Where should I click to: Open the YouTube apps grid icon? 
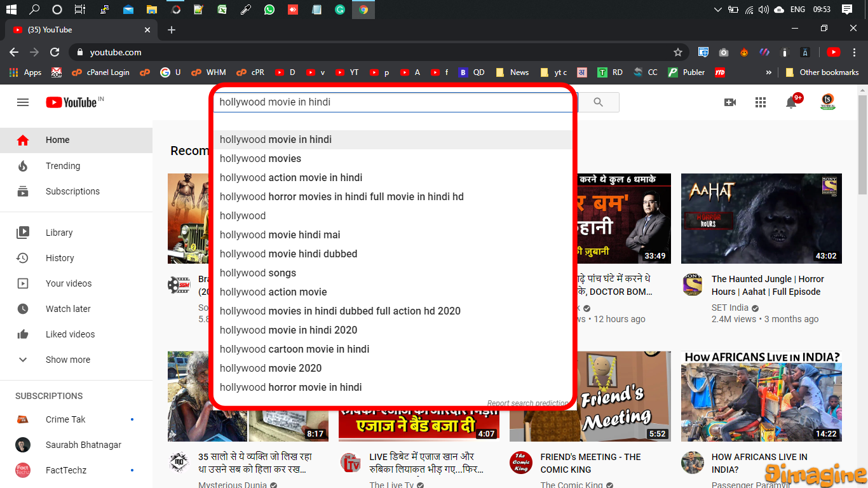[760, 102]
